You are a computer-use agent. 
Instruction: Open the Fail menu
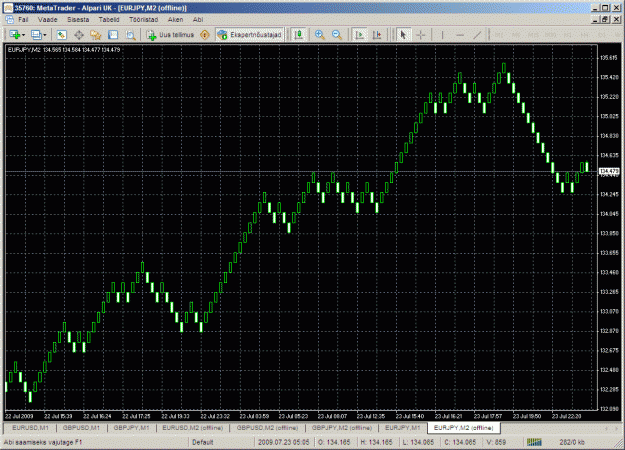23,19
